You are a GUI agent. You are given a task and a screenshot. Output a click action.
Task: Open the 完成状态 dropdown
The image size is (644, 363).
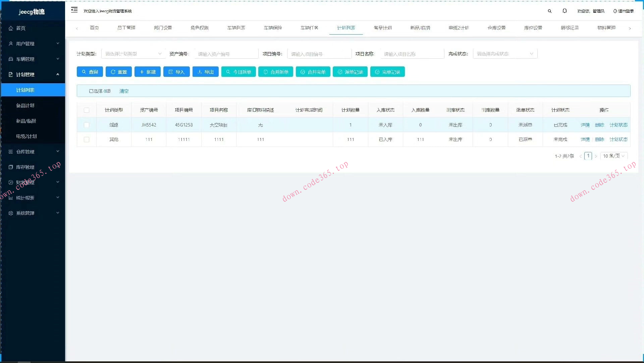[x=505, y=54]
